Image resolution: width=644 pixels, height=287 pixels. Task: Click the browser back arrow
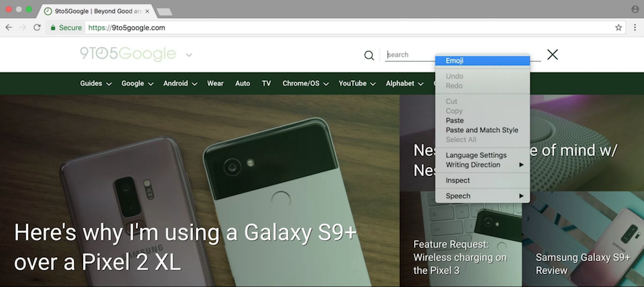pos(8,28)
